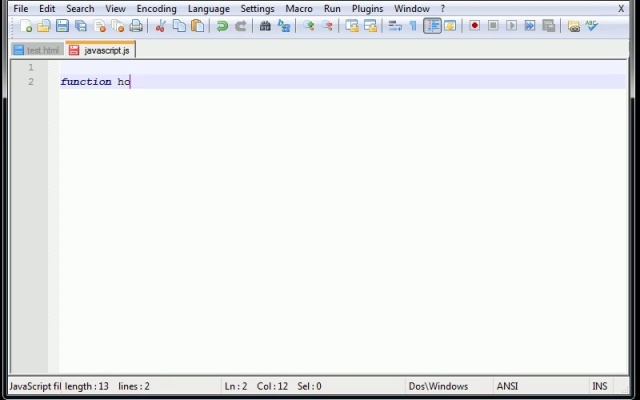Click line number 2 in the margin

point(31,82)
